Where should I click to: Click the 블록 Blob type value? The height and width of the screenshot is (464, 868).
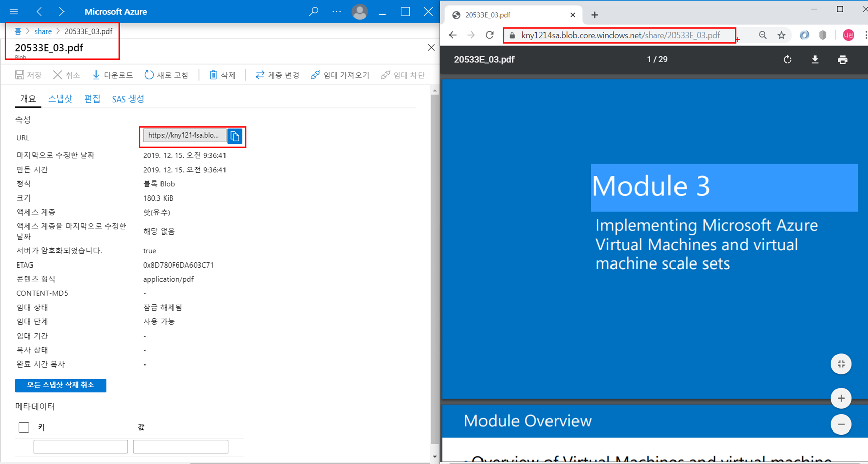tap(159, 184)
